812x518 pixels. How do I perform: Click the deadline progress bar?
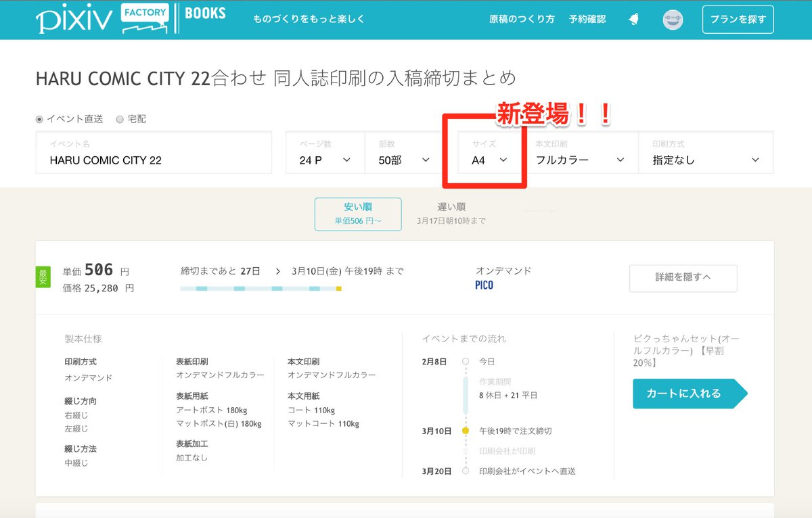coord(261,289)
